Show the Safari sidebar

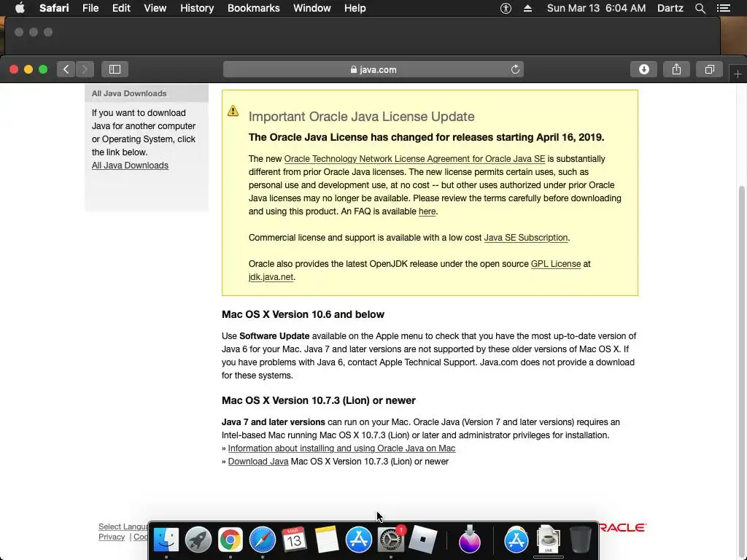tap(115, 69)
